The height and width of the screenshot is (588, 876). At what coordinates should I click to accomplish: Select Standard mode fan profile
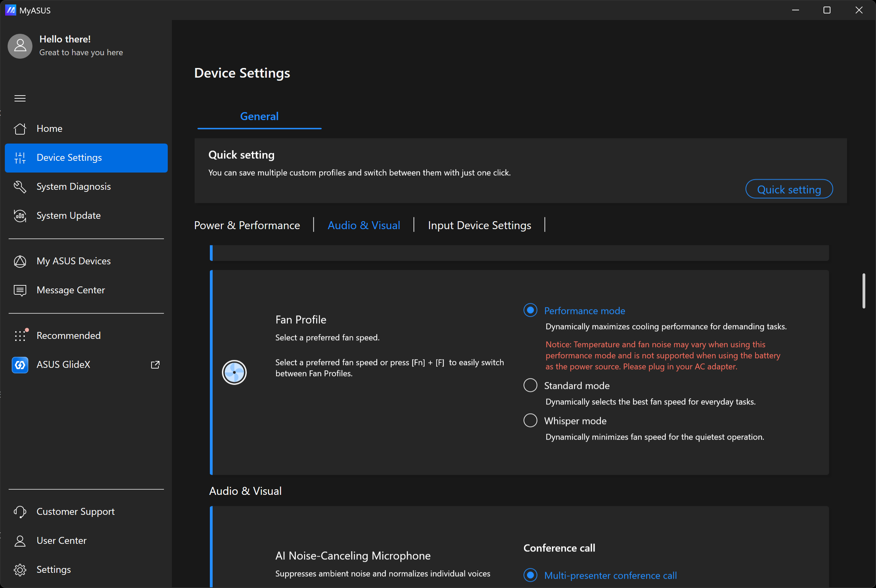[530, 385]
